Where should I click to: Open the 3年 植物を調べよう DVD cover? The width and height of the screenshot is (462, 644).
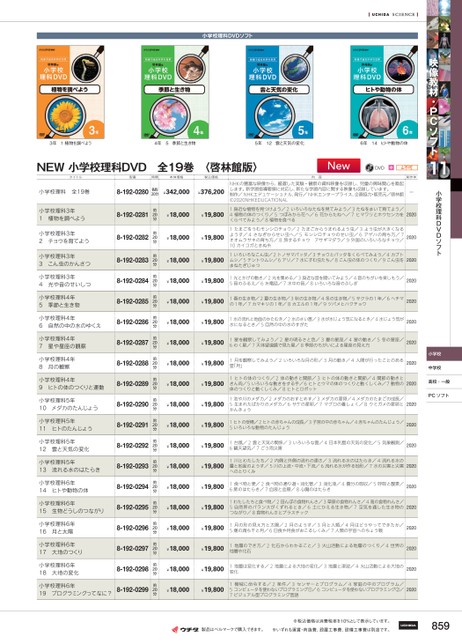pos(70,92)
